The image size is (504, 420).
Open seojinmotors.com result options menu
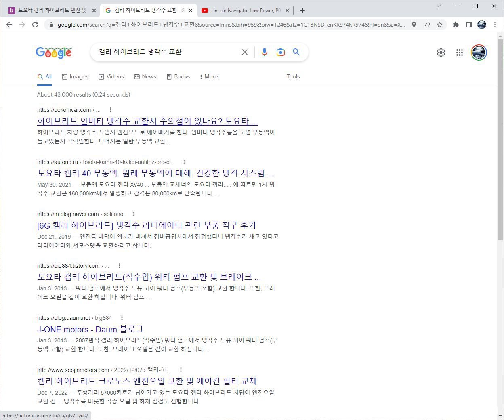click(181, 370)
